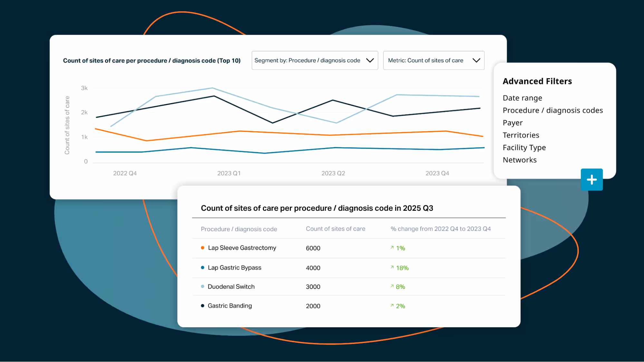Screen dimensions: 644x362
Task: Expand the Metric dropdown chevron
Action: [476, 60]
